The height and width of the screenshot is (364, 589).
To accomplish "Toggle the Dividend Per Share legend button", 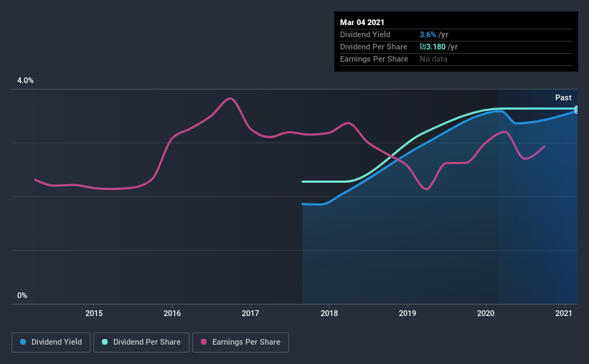I will [x=141, y=343].
